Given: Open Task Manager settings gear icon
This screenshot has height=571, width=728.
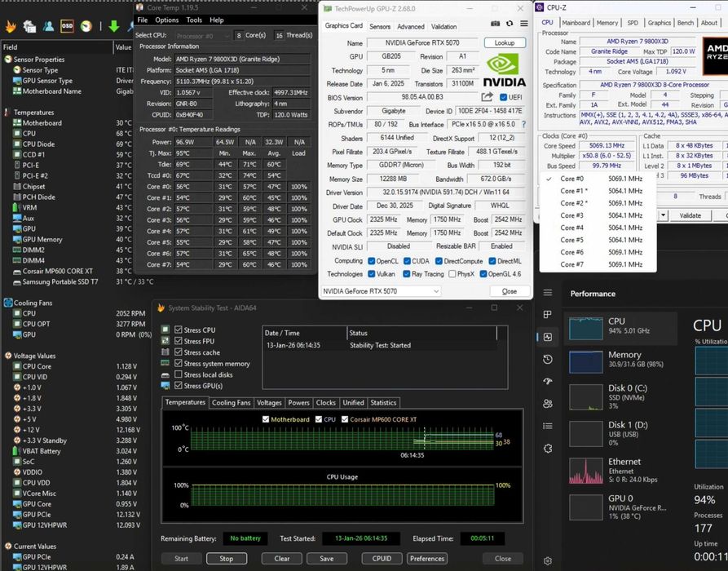Looking at the screenshot, I should [x=548, y=560].
